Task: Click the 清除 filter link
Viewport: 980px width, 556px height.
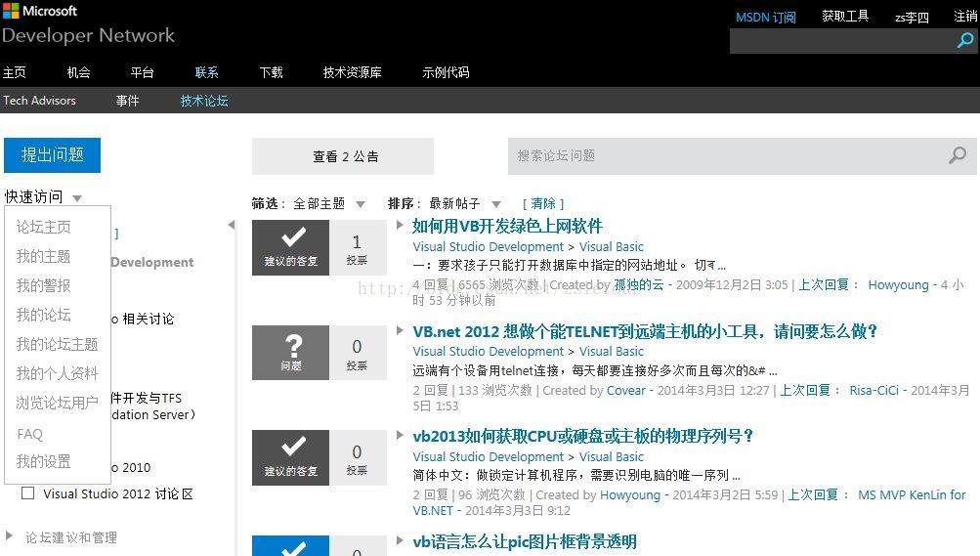Action: tap(543, 203)
